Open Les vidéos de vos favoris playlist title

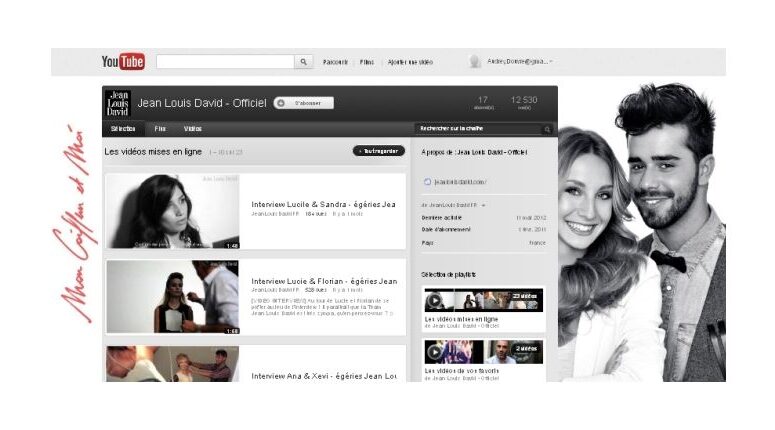pos(462,371)
